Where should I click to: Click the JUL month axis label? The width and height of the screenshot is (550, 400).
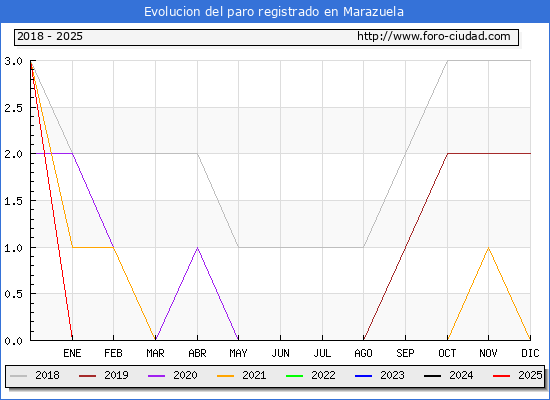[322, 353]
